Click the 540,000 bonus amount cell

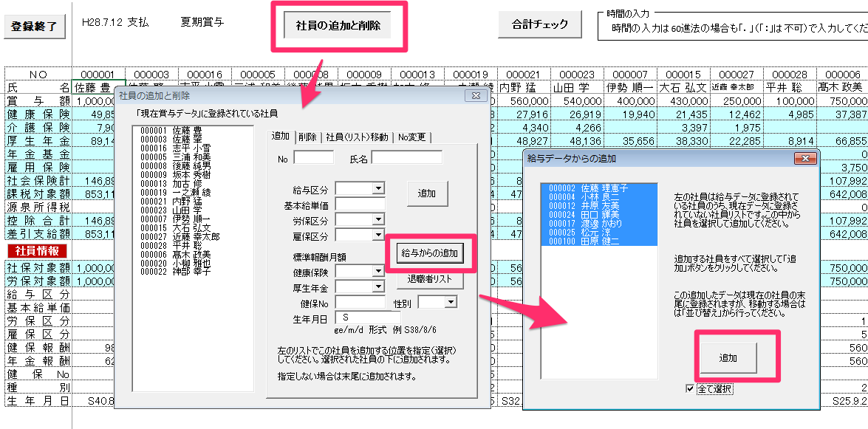pos(578,100)
